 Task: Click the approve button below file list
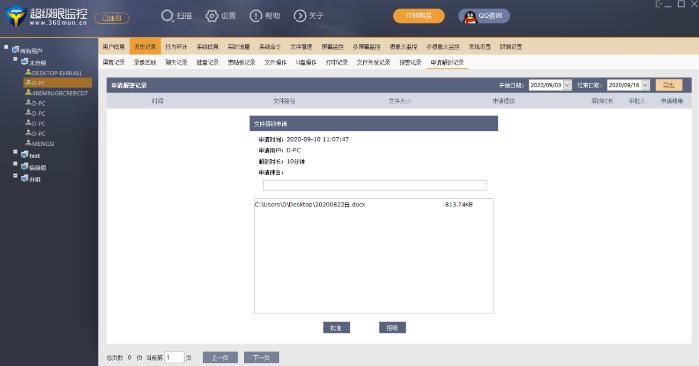coord(336,328)
